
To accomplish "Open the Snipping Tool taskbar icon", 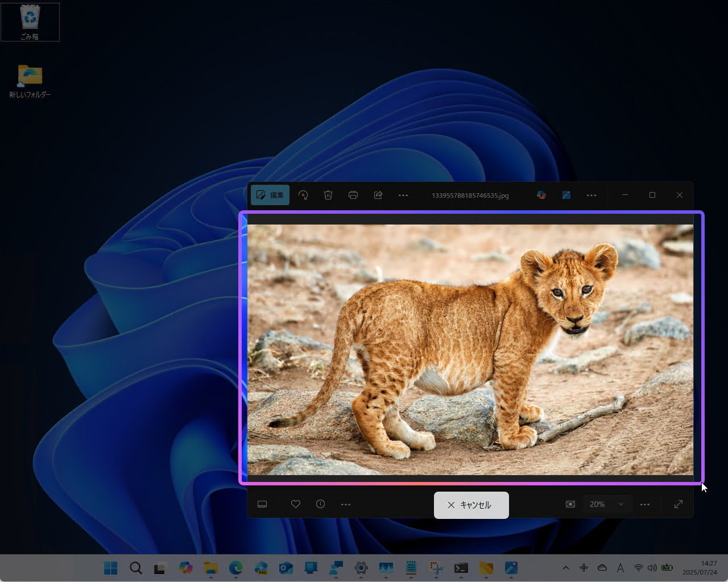I will (x=436, y=568).
